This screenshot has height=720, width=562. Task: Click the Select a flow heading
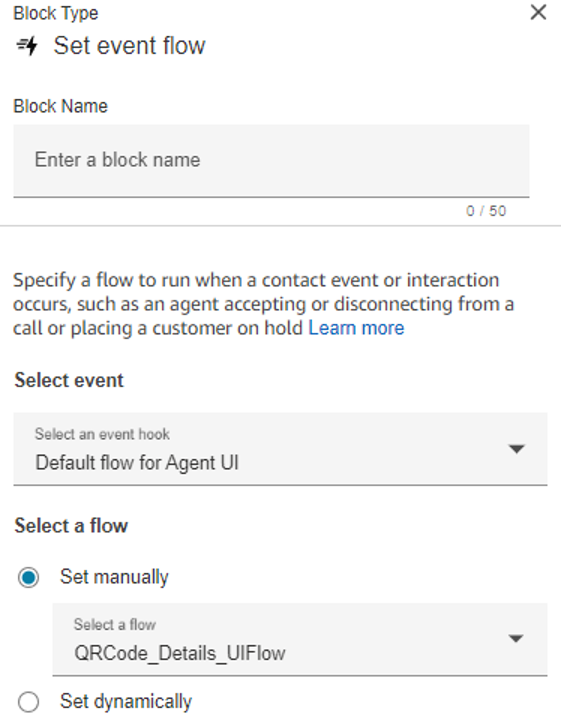71,526
